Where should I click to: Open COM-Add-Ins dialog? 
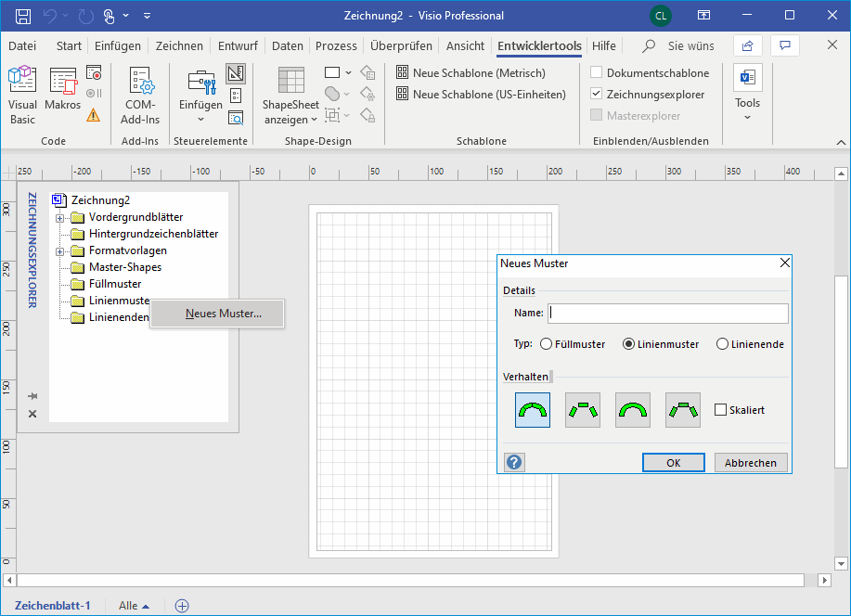(x=141, y=96)
